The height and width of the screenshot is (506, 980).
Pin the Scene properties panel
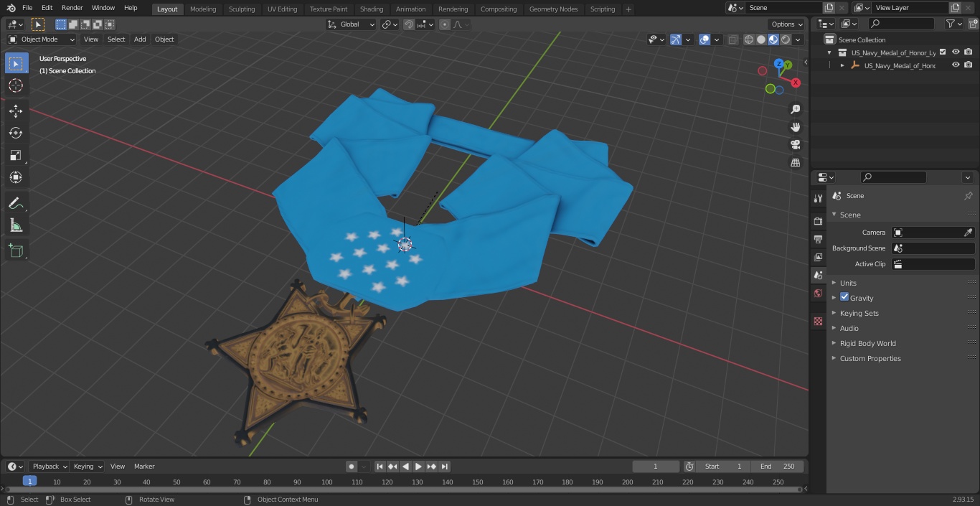click(968, 196)
